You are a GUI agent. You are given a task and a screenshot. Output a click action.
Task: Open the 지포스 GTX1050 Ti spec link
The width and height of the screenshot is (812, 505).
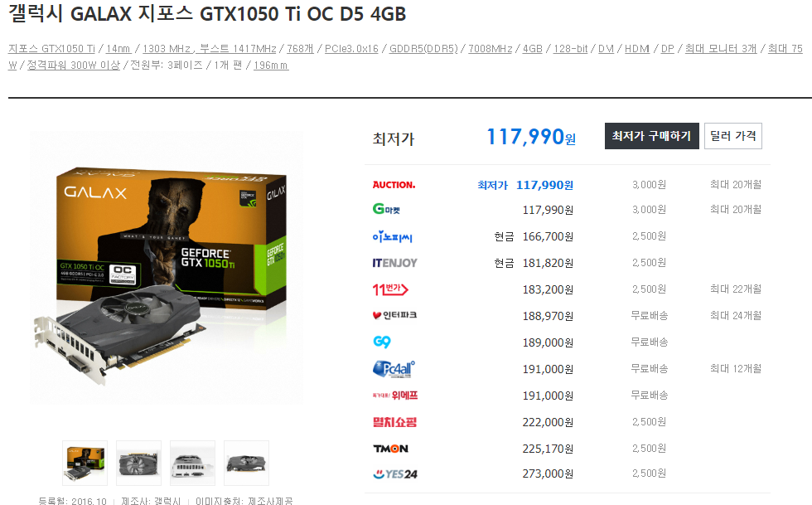pos(51,49)
